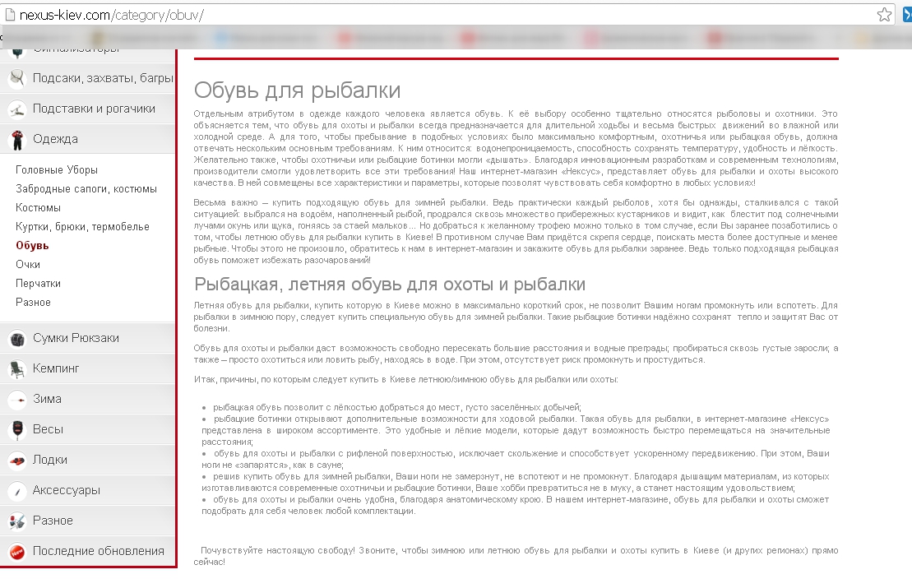Click the Рыбацкая, летняя обувь heading
Viewport: 912px width, 588px height.
coord(390,284)
